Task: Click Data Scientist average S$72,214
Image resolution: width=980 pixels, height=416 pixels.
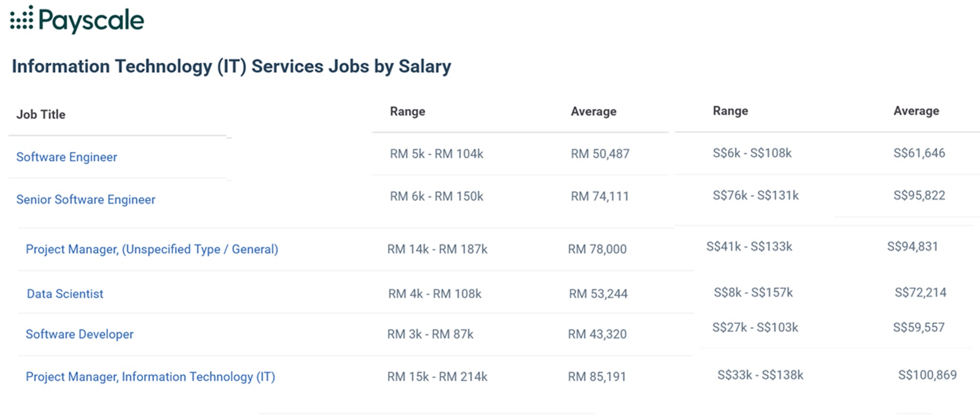Action: (x=920, y=293)
